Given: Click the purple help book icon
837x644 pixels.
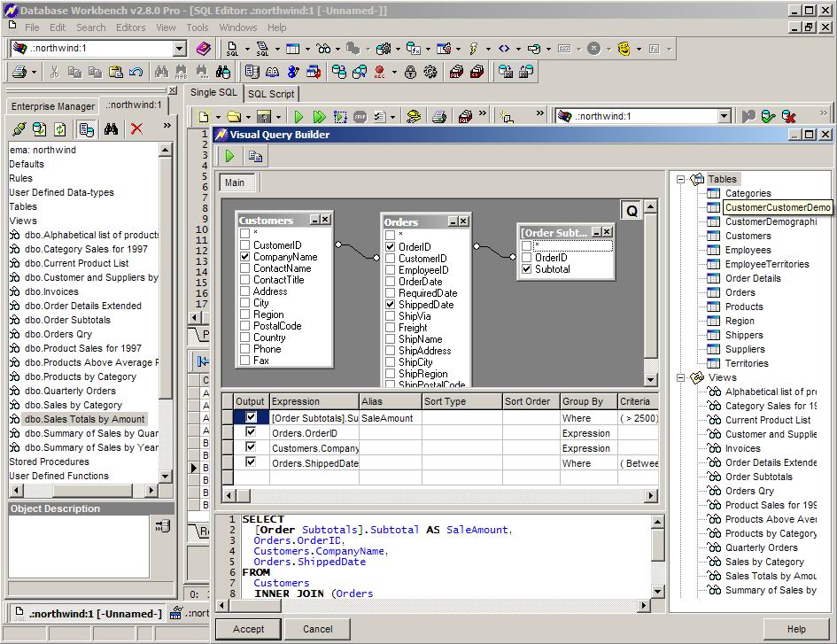Looking at the screenshot, I should (203, 49).
